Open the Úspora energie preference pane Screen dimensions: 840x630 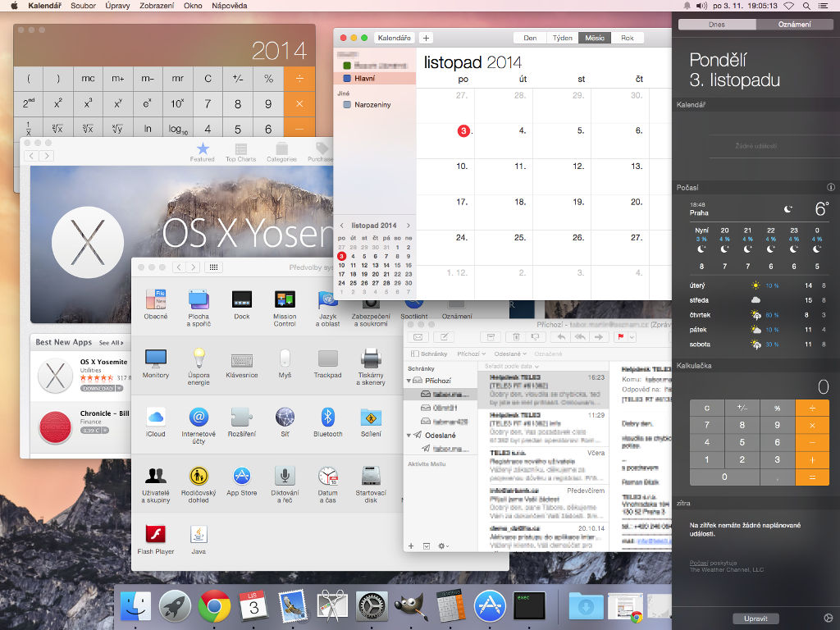(x=199, y=367)
